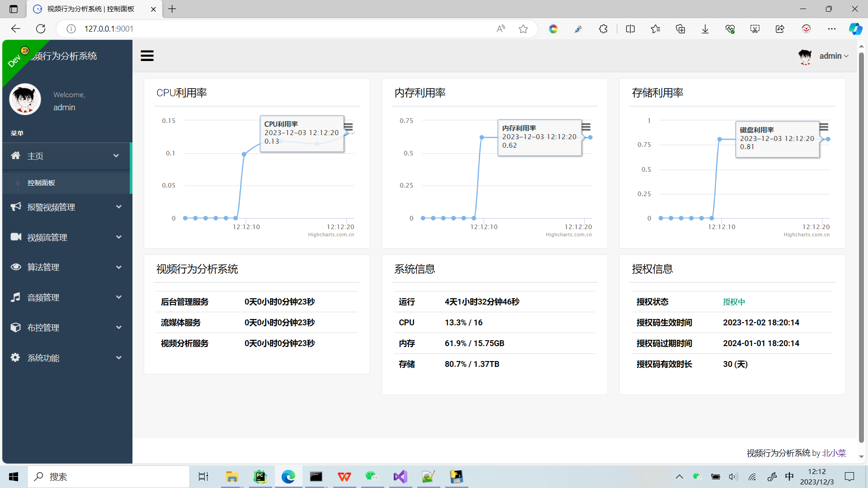Open the Copilot sidebar icon
This screenshot has width=868, height=488.
point(855,29)
